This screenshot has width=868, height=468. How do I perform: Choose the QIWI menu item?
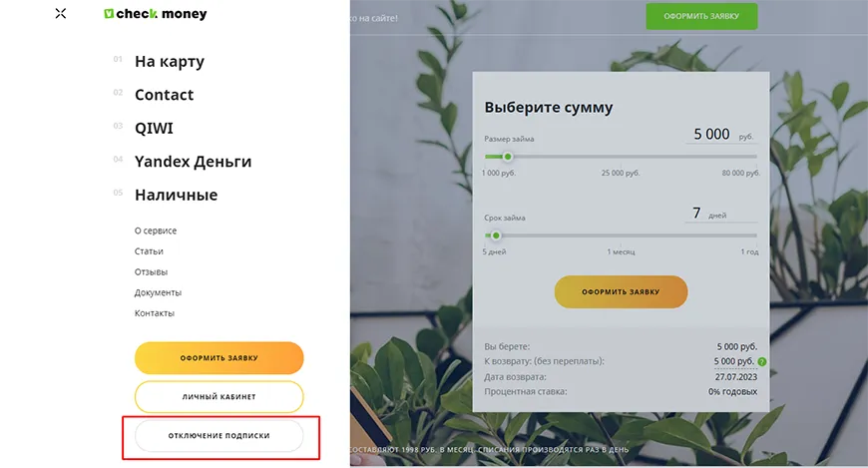coord(154,128)
